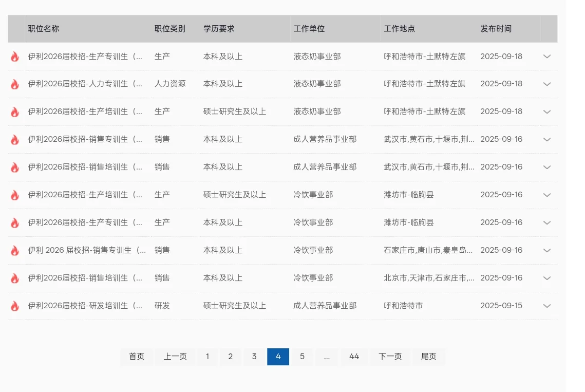Expand chevron of 液态奶事业部 生产培训生 row
Screen dimensions: 585x392
(x=547, y=111)
